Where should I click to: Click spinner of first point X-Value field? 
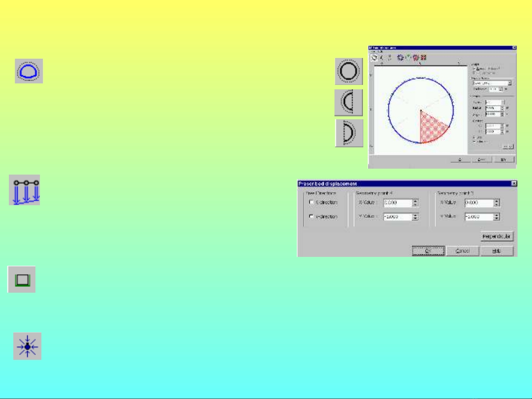point(415,203)
